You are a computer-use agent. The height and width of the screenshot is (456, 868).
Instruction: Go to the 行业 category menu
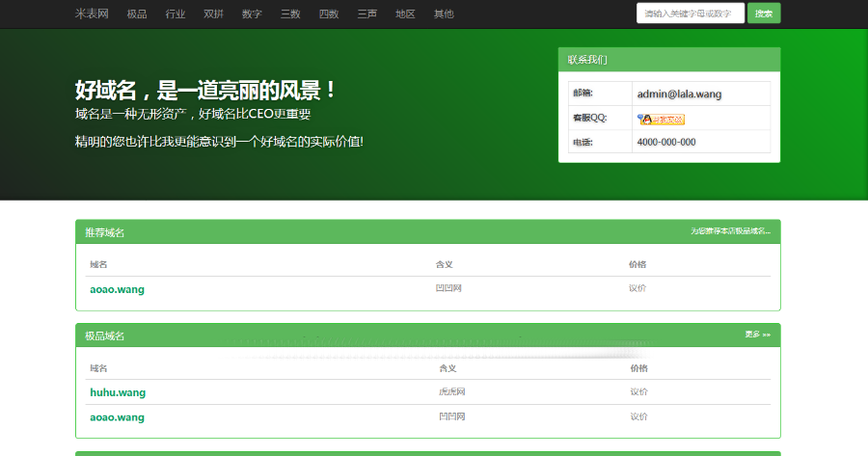point(176,13)
